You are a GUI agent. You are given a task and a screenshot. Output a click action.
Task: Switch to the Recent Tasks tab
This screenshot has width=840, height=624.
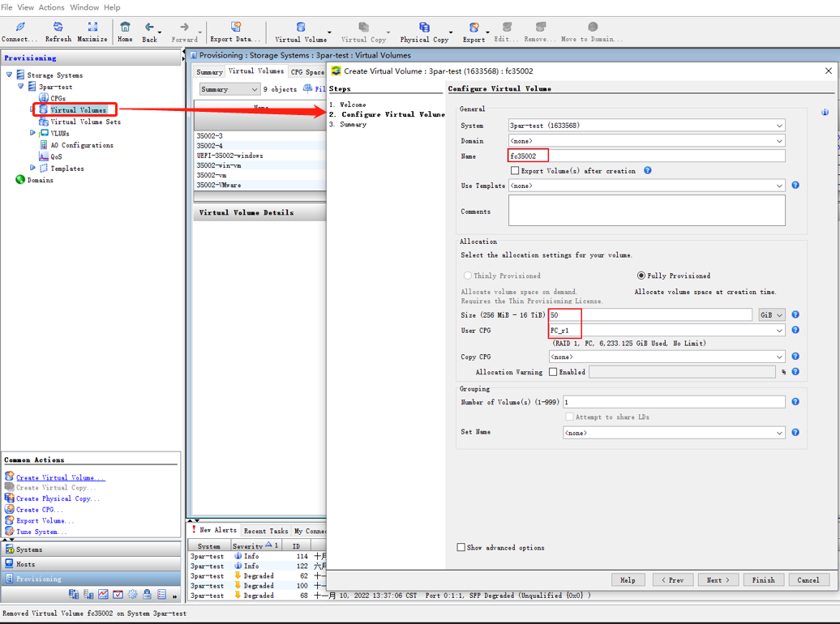[x=266, y=531]
